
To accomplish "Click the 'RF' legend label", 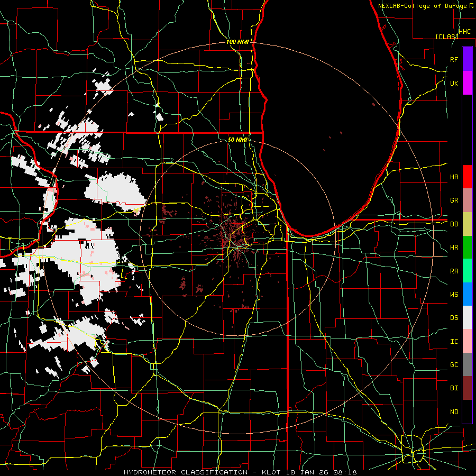I will pyautogui.click(x=454, y=59).
